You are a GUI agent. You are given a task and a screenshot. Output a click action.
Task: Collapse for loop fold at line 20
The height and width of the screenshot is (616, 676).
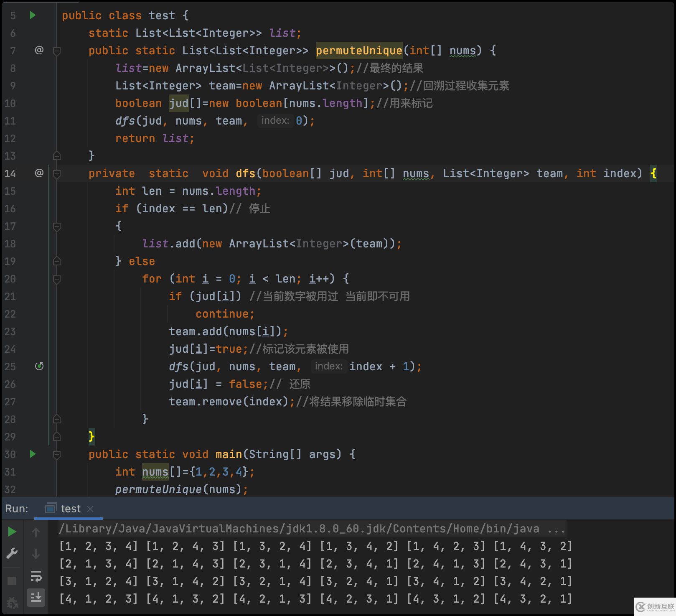pyautogui.click(x=57, y=279)
